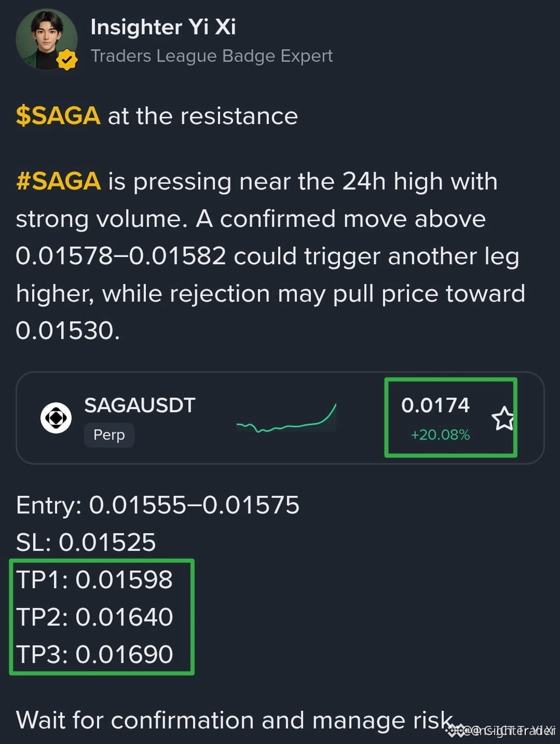The width and height of the screenshot is (560, 744).
Task: Click the TP3: 0.01690 line
Action: 94,654
